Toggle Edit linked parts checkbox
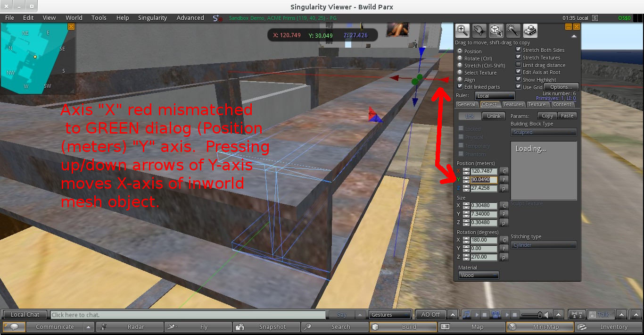644x335 pixels. pos(460,86)
